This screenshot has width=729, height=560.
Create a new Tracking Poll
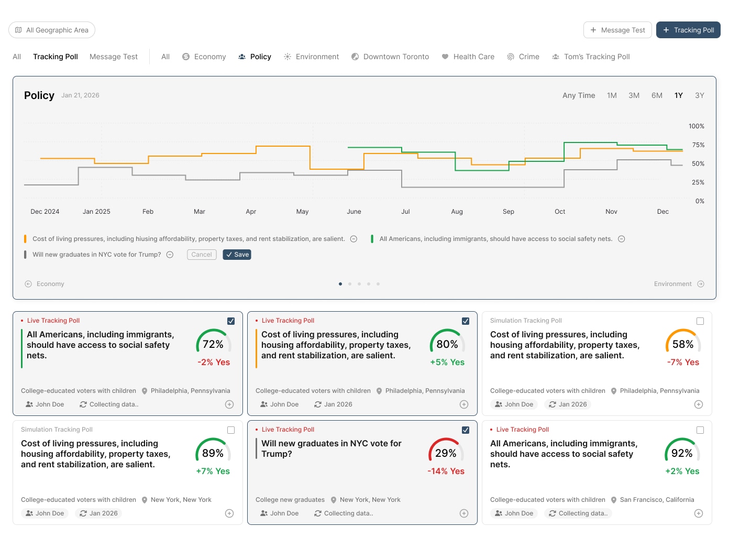point(688,30)
